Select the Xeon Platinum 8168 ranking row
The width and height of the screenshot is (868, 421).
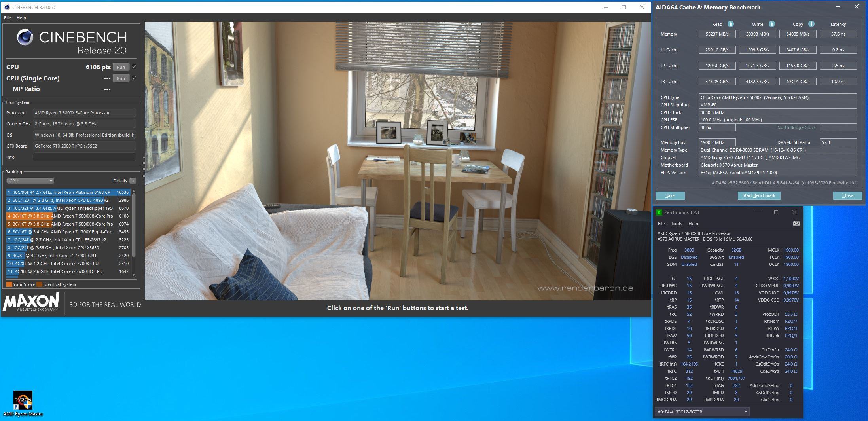click(68, 192)
